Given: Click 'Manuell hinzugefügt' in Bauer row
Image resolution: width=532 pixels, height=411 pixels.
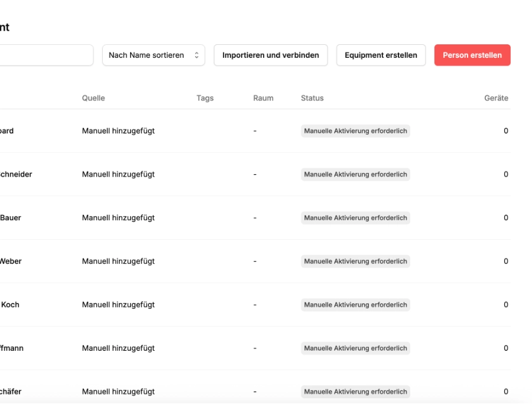Looking at the screenshot, I should [118, 218].
